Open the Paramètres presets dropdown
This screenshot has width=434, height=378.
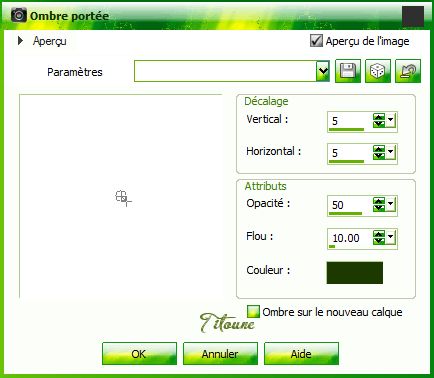point(323,71)
